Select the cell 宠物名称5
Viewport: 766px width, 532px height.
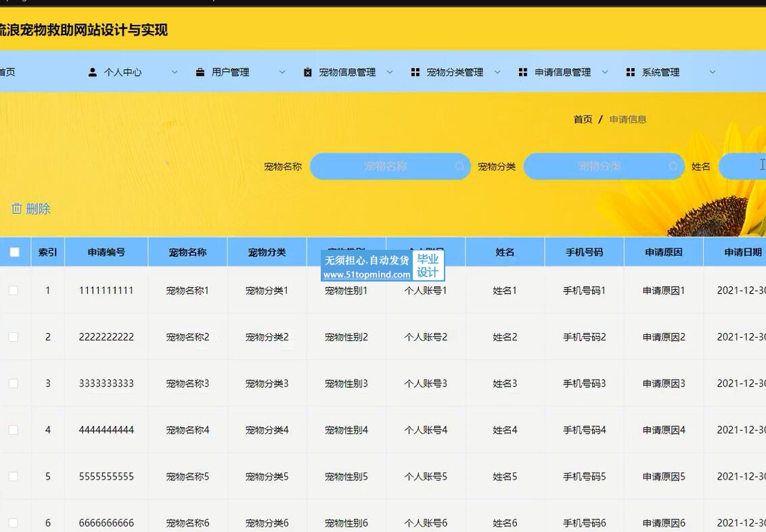tap(187, 476)
